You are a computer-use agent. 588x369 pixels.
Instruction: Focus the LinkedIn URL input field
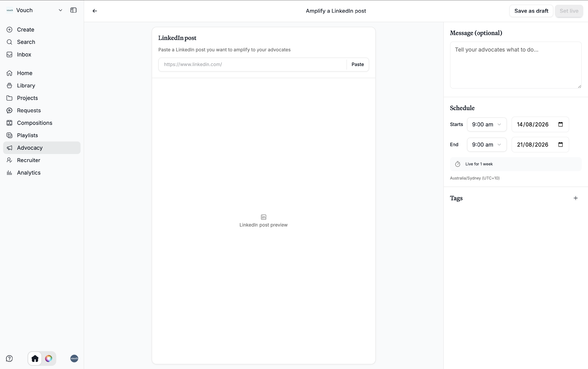[x=253, y=64]
